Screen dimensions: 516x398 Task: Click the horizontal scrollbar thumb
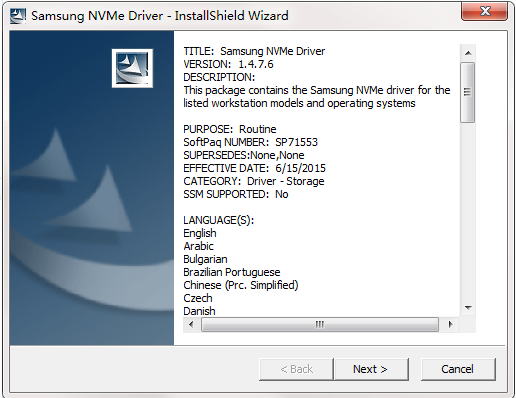[320, 324]
